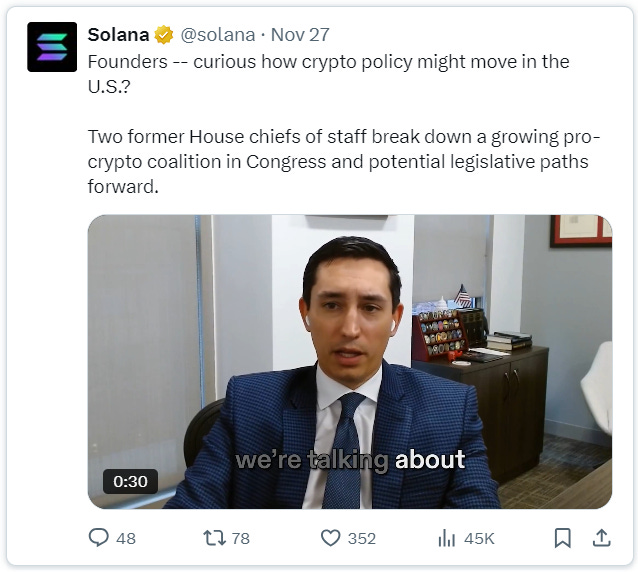Bookmark this post
The image size is (638, 572).
click(x=563, y=538)
